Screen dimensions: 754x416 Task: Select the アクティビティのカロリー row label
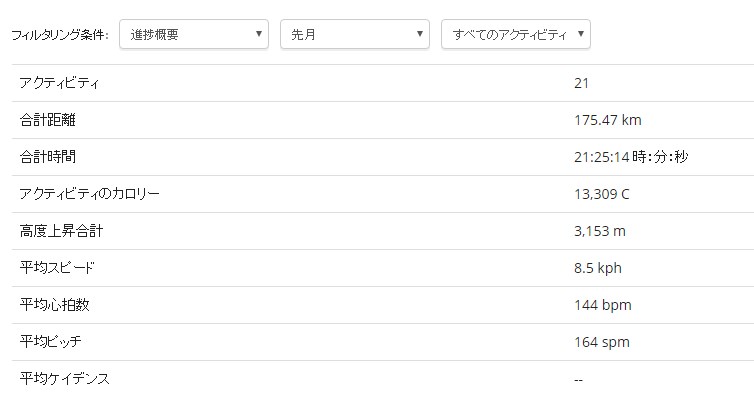coord(89,194)
